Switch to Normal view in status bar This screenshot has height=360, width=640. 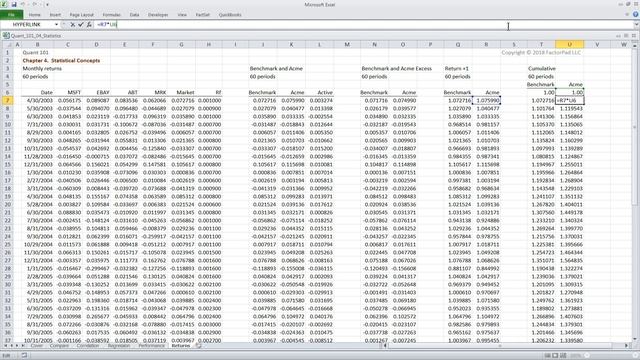coord(548,356)
